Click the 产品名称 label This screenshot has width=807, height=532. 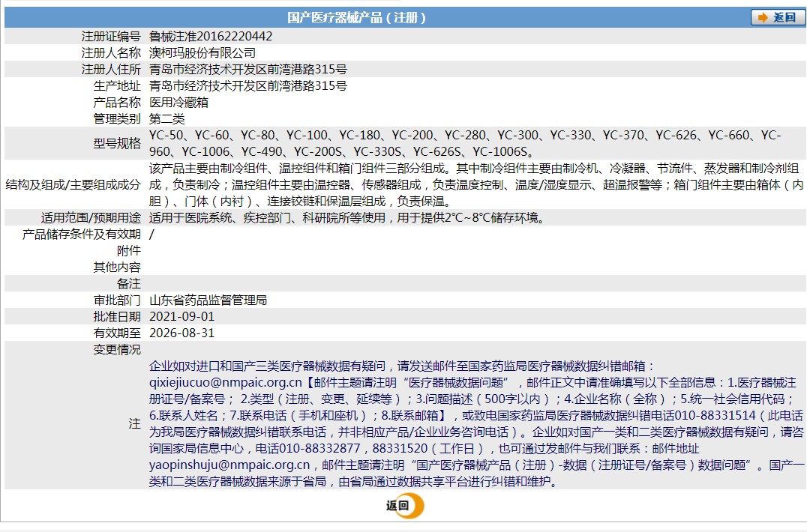pos(117,103)
